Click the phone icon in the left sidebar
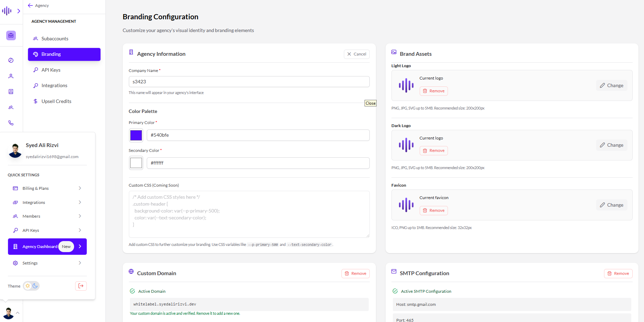Image resolution: width=644 pixels, height=322 pixels. 11,123
